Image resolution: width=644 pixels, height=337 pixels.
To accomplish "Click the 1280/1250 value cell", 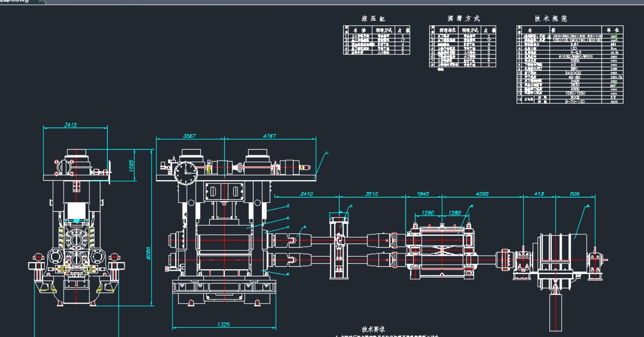I will click(x=576, y=93).
